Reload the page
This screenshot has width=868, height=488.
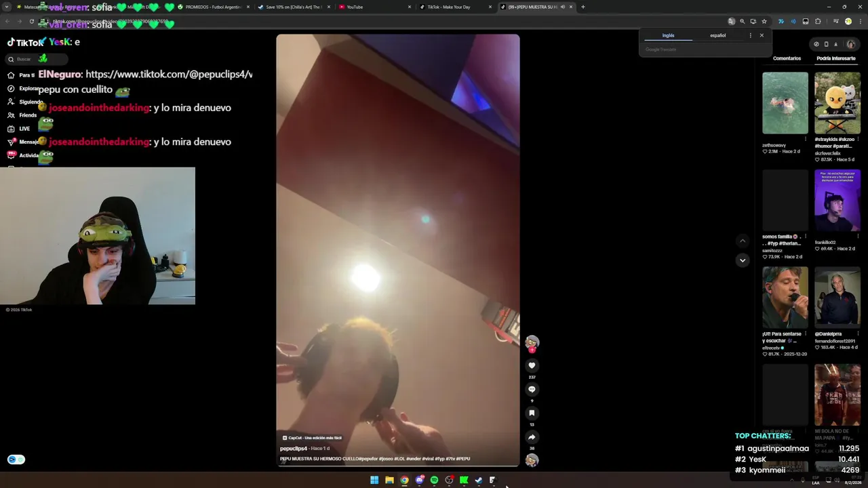pos(31,22)
